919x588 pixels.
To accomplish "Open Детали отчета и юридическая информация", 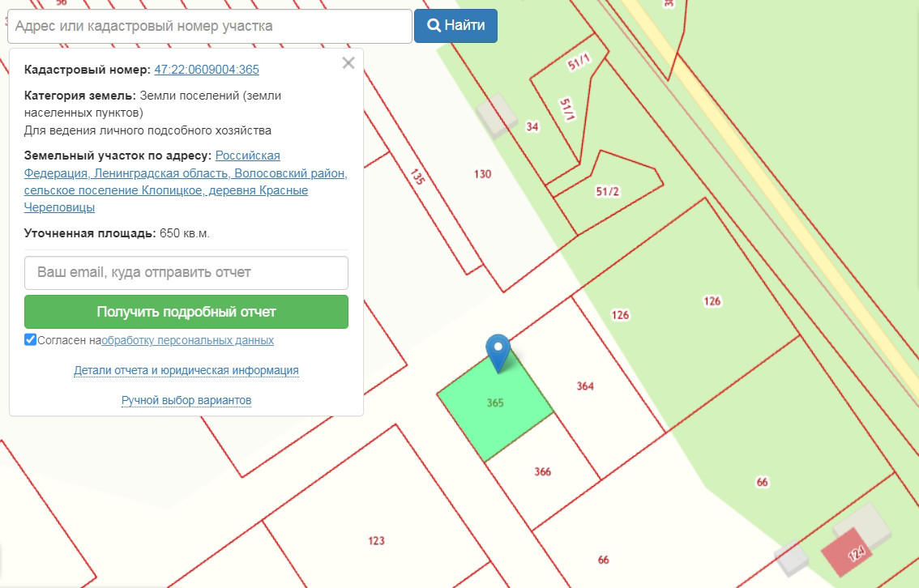I will pos(186,370).
